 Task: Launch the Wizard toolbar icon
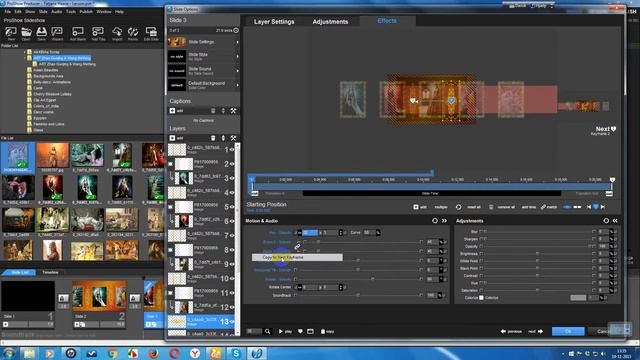point(57,32)
